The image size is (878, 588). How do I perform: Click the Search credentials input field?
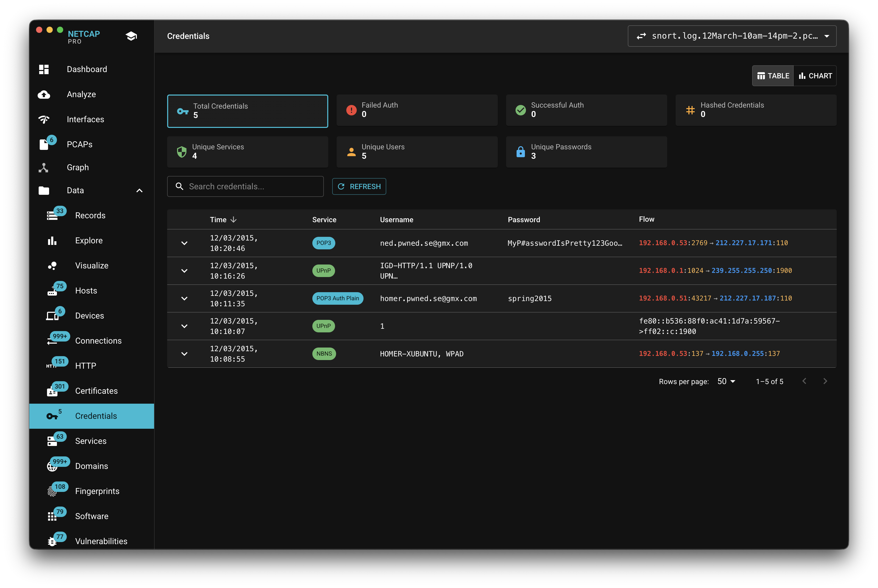click(x=245, y=186)
